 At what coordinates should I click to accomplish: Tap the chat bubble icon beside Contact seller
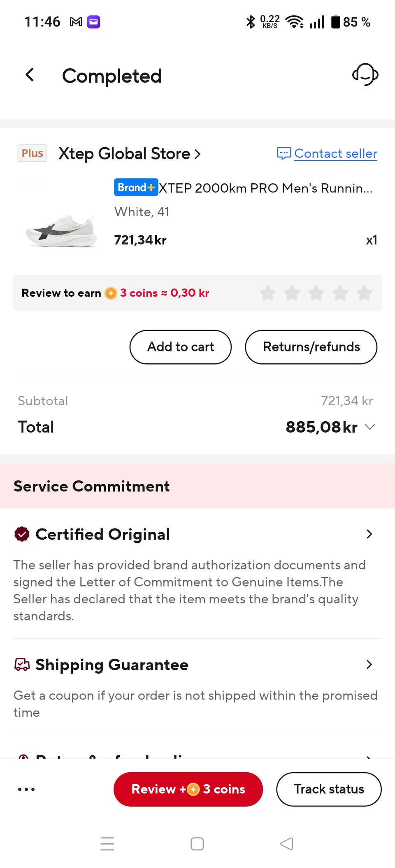(x=284, y=153)
